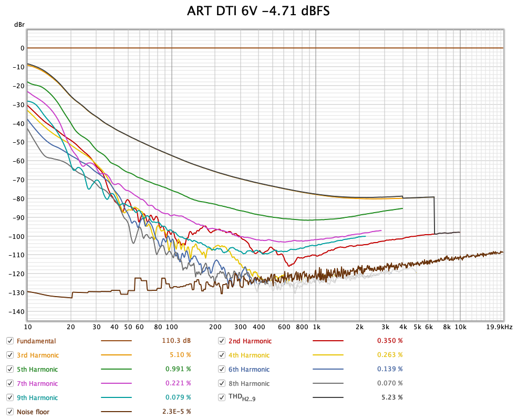Click the 19.9kHz frequency axis label
This screenshot has width=517, height=420.
click(x=499, y=327)
